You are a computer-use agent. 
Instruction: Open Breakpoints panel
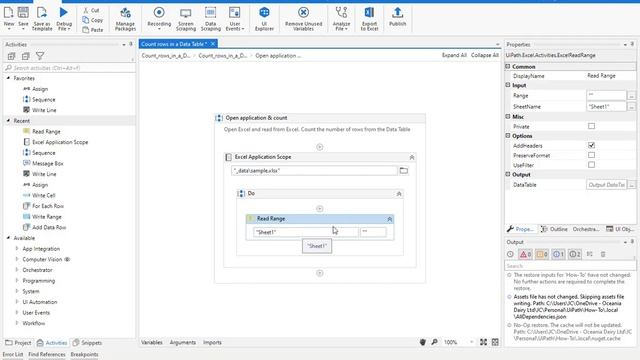84,354
